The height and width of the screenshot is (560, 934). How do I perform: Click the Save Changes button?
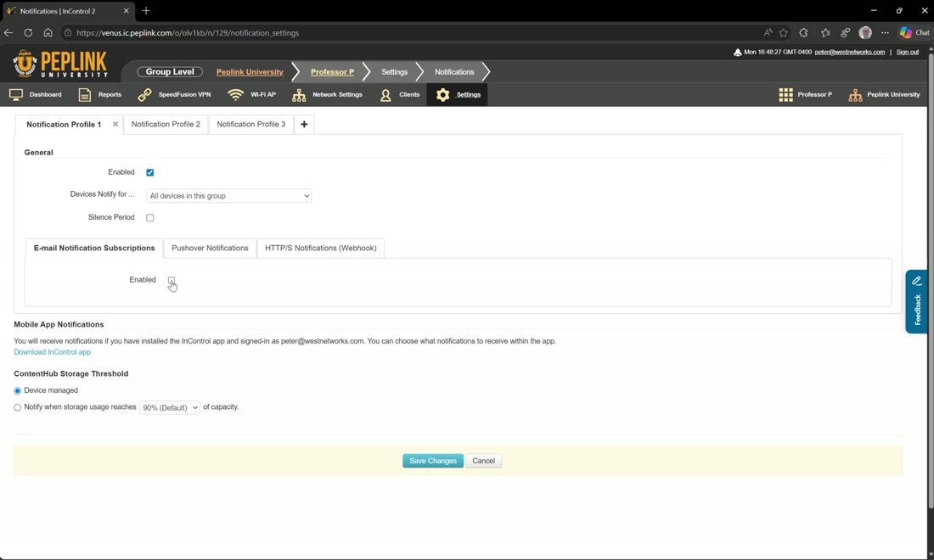433,462
